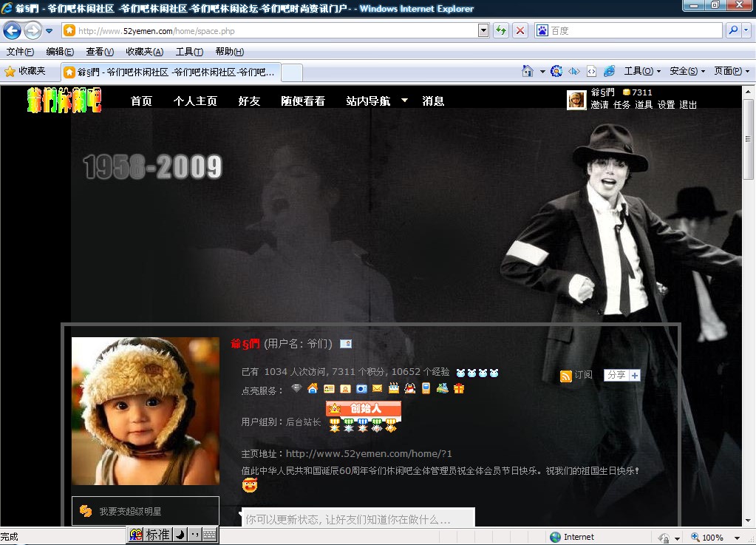Open the 收藏夹 favorites star button
The image size is (756, 545).
(x=25, y=72)
